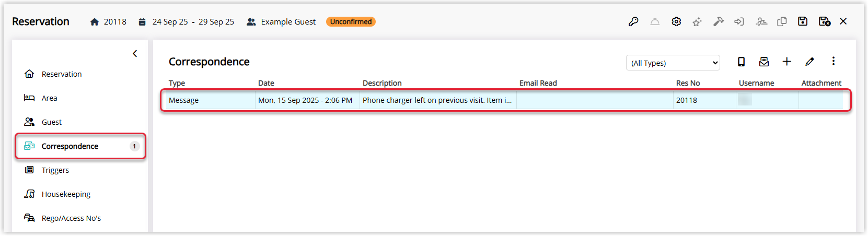Open the Guest tab in sidebar
The width and height of the screenshot is (868, 236).
tap(52, 122)
